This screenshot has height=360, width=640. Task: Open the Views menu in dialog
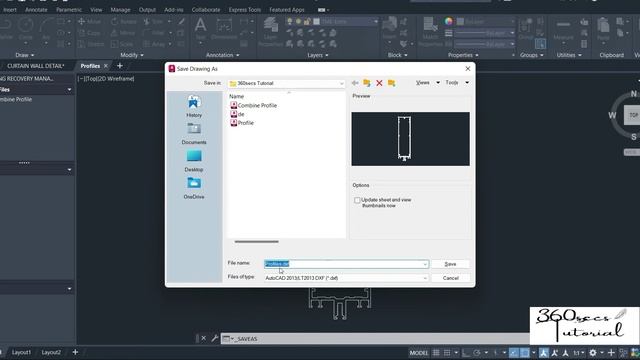coord(423,83)
